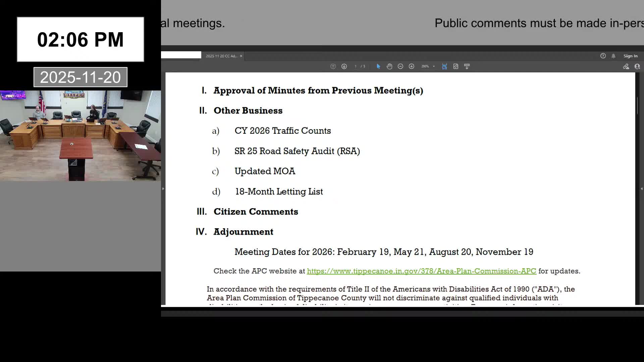Click the page number input field
The width and height of the screenshot is (644, 362).
[356, 66]
